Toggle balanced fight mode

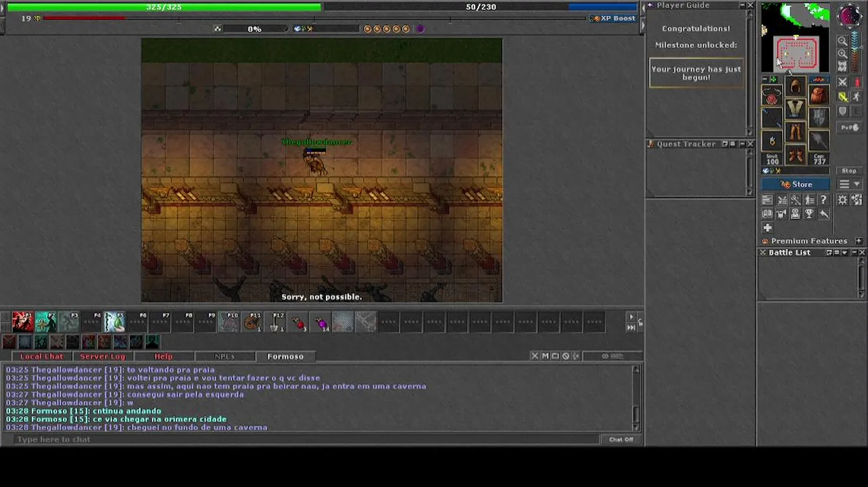click(x=843, y=97)
